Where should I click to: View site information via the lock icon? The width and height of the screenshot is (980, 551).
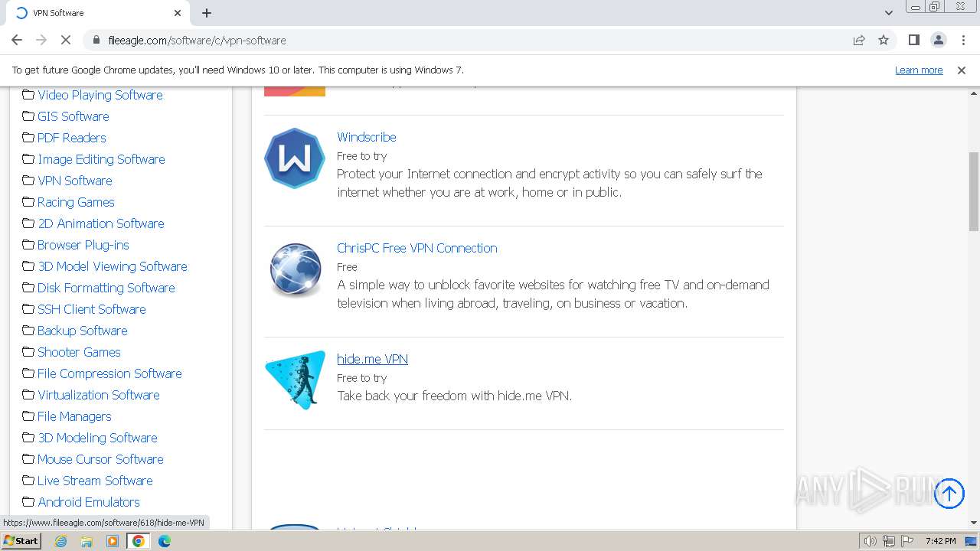tap(96, 40)
